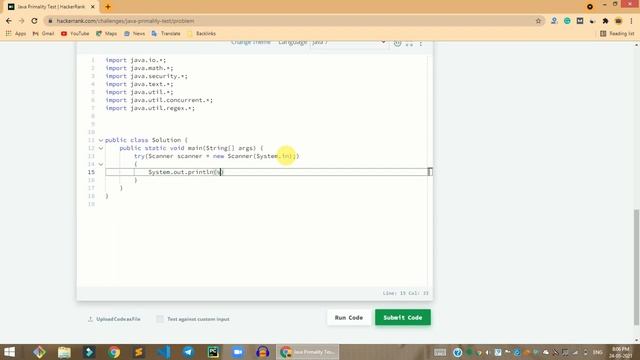
Task: Open the Apps bookmark
Action: coord(16,33)
